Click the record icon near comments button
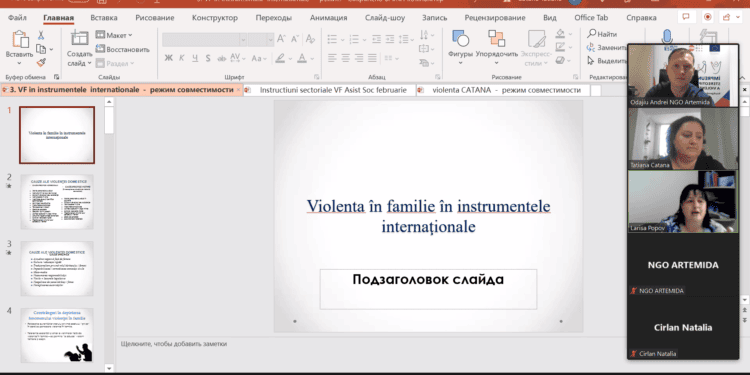Screen dimensions: 750x375 coord(707,17)
